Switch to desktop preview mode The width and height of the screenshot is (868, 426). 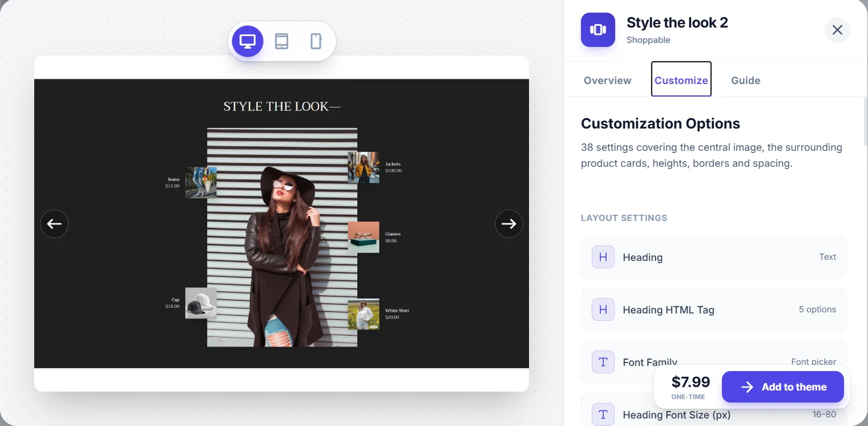(247, 41)
